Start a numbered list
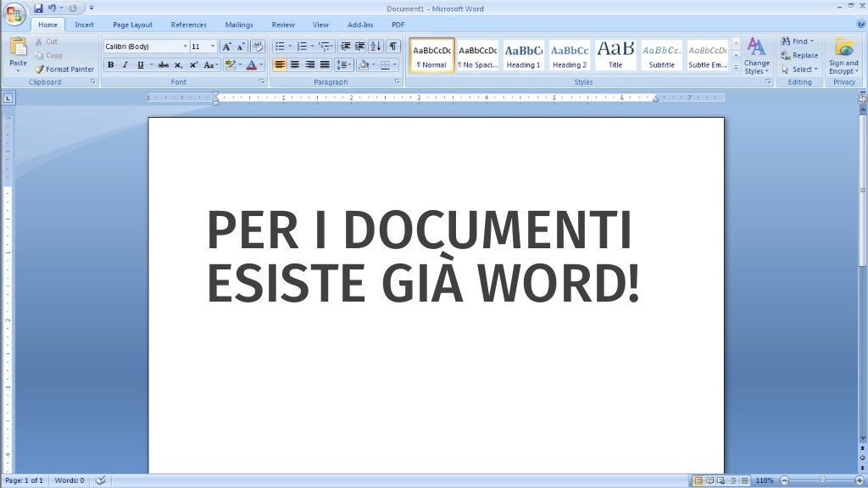868x488 pixels. pyautogui.click(x=302, y=47)
